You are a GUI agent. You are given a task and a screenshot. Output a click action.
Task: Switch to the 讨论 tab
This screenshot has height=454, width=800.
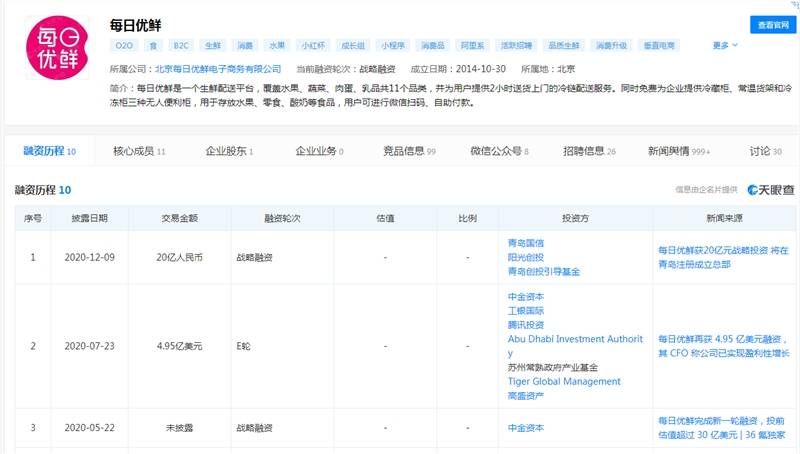765,151
